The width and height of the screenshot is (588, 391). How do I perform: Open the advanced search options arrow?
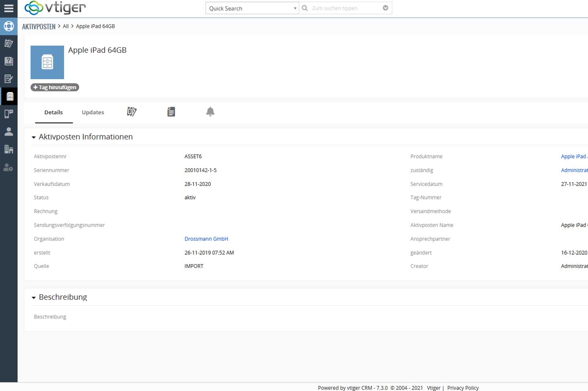coord(385,8)
